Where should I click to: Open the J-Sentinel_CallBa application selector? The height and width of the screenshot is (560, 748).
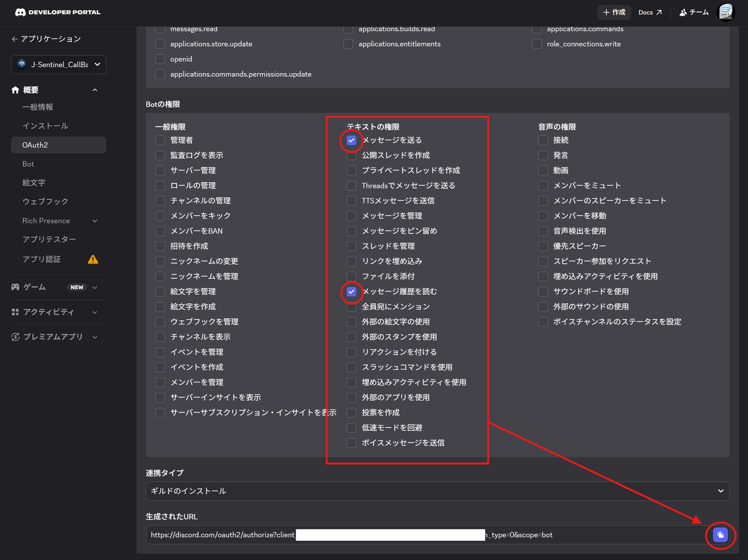point(59,64)
